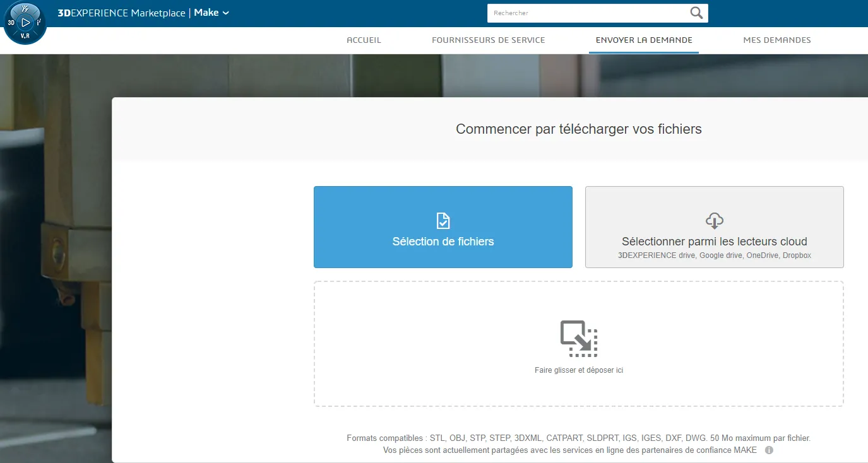The width and height of the screenshot is (868, 463).
Task: Open the Accueil tab
Action: point(364,40)
